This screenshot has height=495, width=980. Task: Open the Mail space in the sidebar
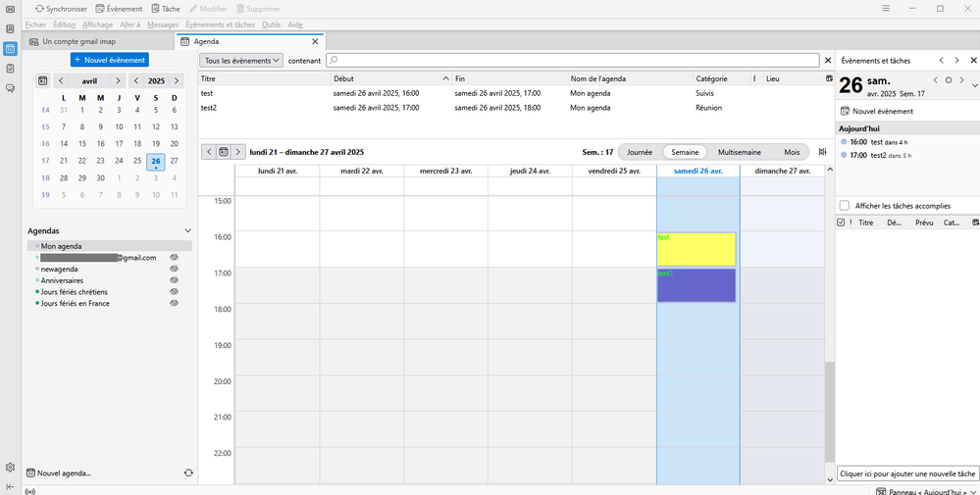pos(10,11)
